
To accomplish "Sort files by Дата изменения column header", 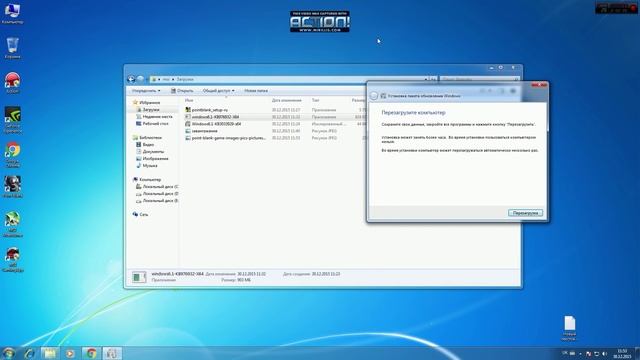I will click(x=287, y=100).
